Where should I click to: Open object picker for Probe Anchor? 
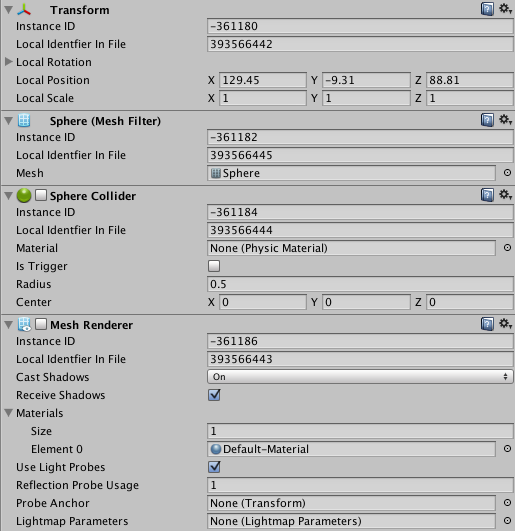pyautogui.click(x=507, y=503)
